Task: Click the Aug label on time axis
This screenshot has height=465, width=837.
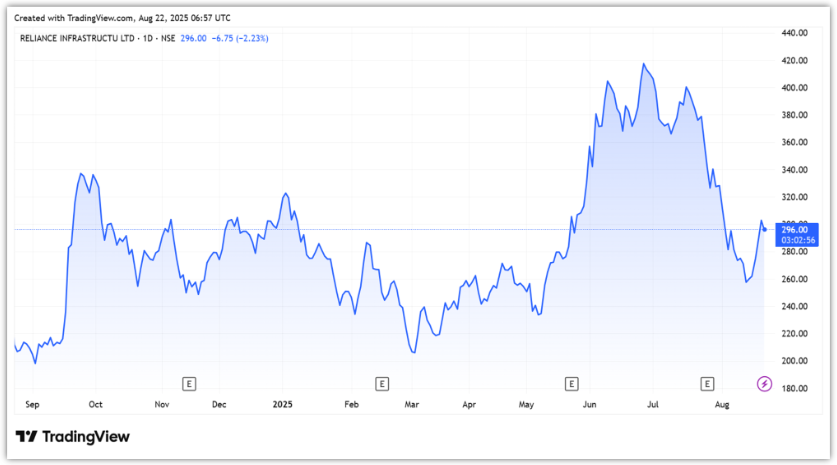Action: point(723,405)
